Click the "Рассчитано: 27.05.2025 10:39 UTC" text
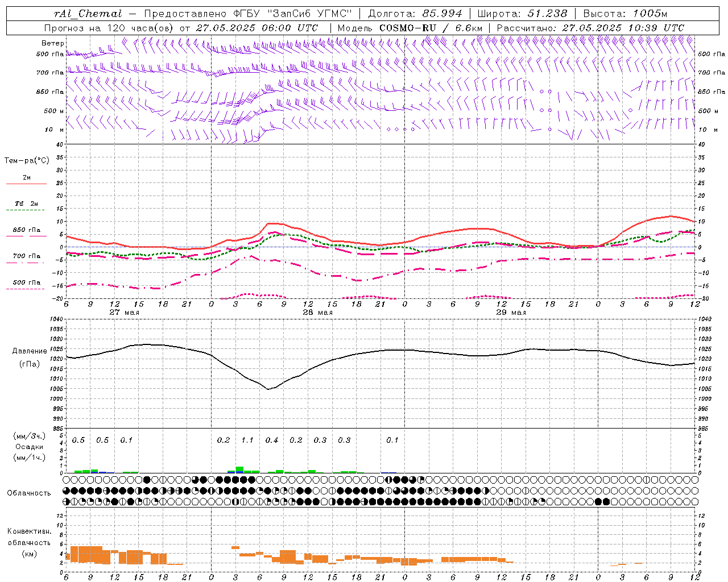Image resolution: width=728 pixels, height=582 pixels. point(590,28)
